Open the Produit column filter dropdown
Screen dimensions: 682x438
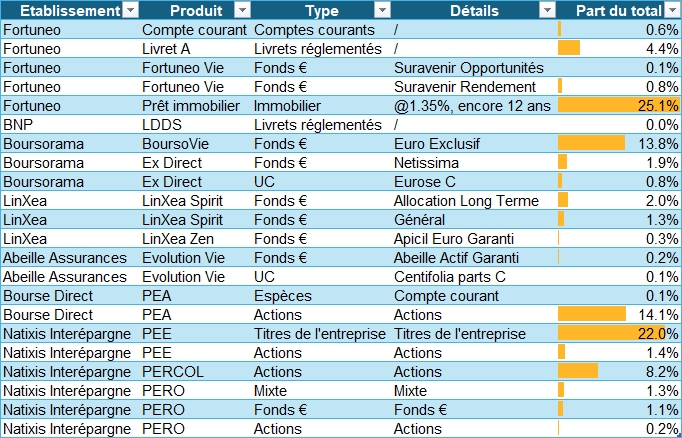241,10
